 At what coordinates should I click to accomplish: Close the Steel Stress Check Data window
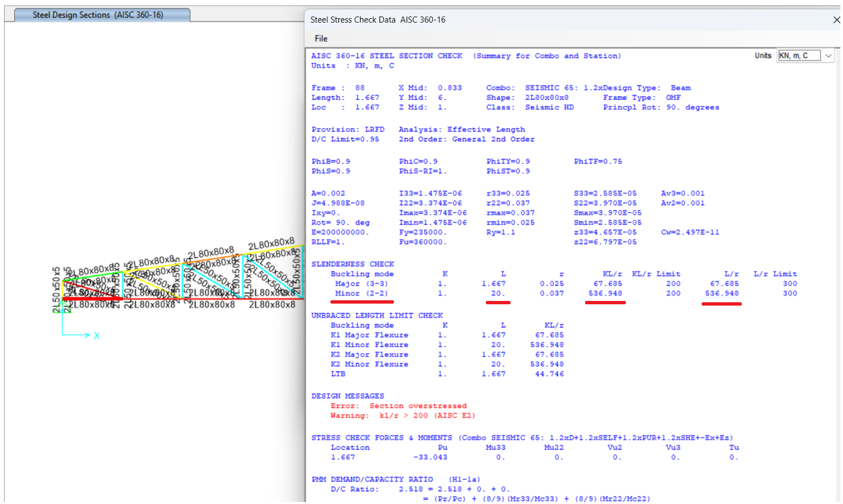click(836, 20)
